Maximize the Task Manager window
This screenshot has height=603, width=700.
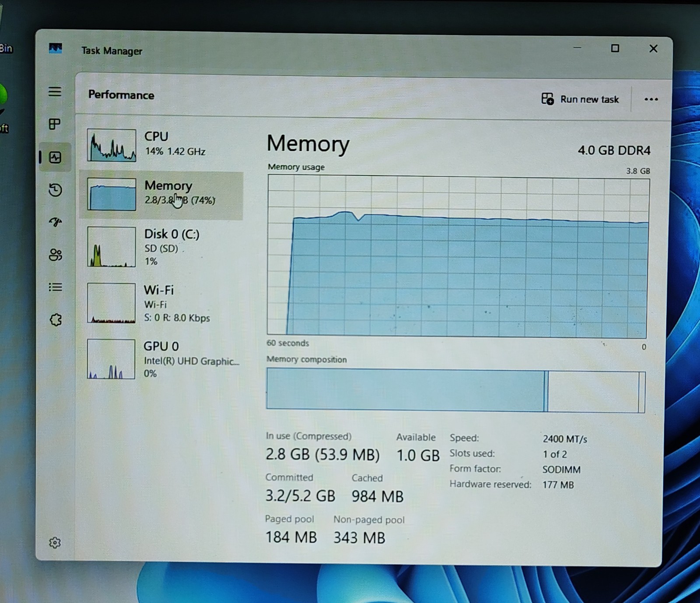point(615,48)
